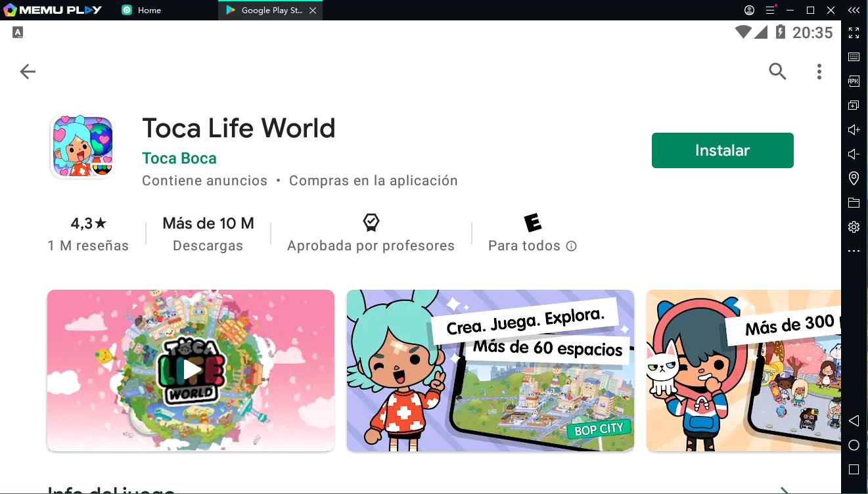Click the 'E' content rating icon
The width and height of the screenshot is (868, 494).
tap(533, 223)
